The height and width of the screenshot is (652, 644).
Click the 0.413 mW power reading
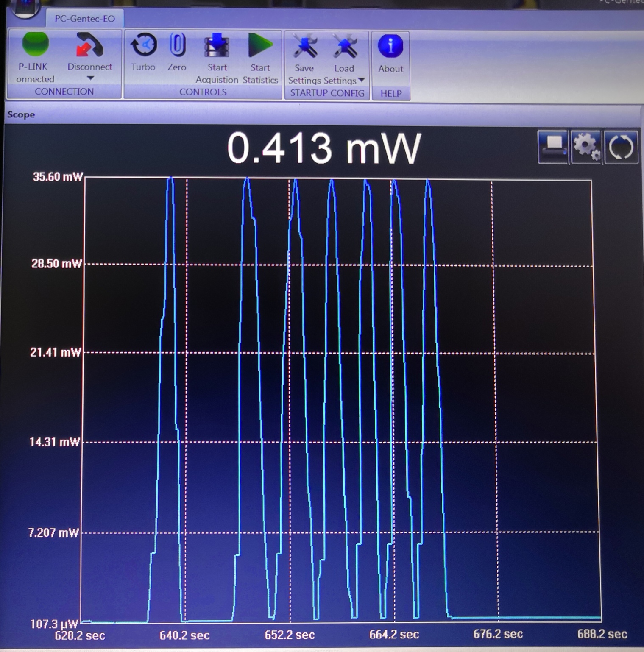click(324, 148)
